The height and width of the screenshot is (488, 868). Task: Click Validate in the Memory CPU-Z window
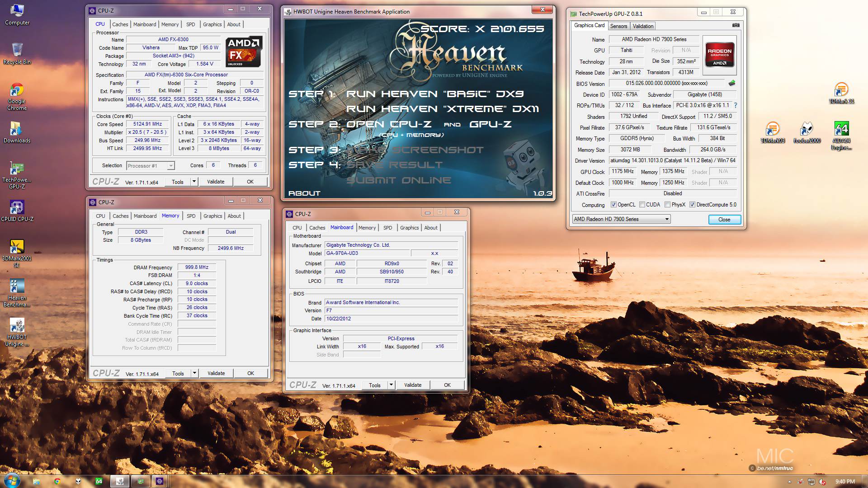[216, 373]
